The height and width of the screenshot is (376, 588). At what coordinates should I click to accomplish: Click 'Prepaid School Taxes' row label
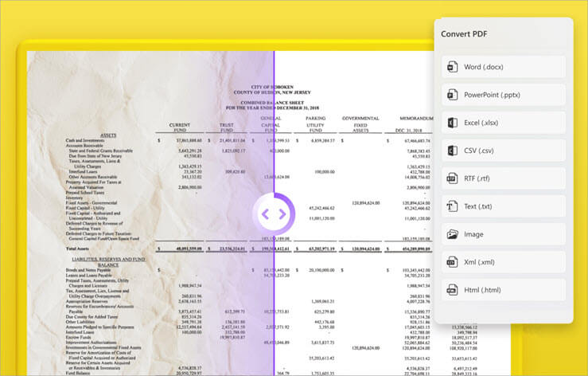pos(85,192)
